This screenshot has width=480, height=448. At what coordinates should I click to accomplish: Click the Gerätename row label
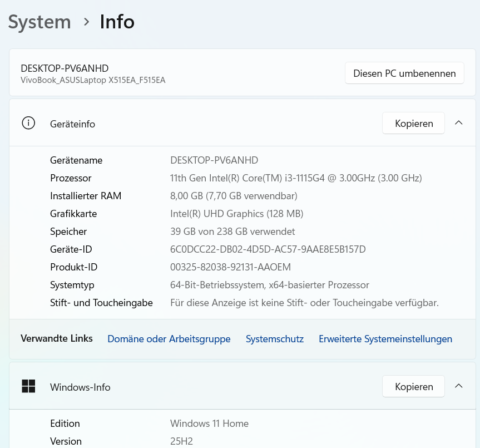[76, 160]
